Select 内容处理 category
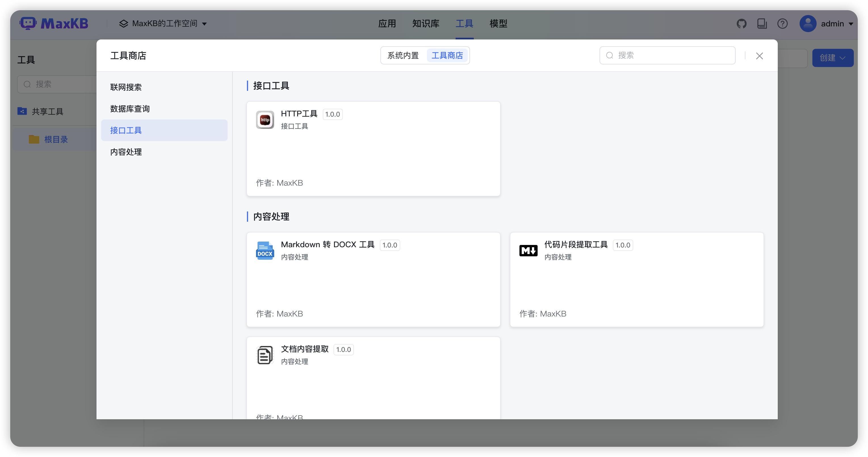868x457 pixels. 126,152
